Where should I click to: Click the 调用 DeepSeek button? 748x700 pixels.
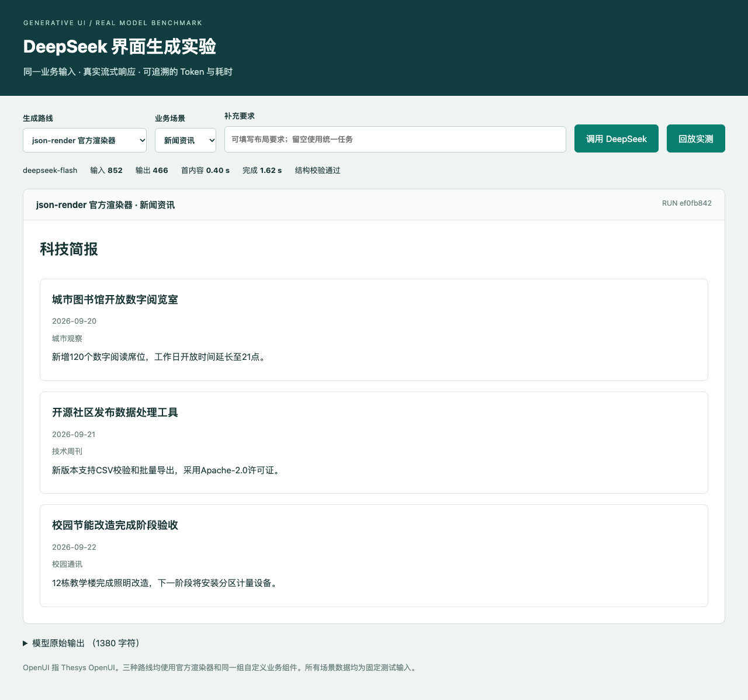(617, 138)
